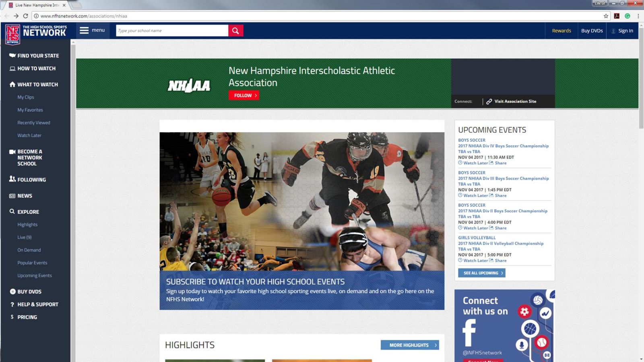Select Upcoming Events in sidebar

[x=35, y=276]
